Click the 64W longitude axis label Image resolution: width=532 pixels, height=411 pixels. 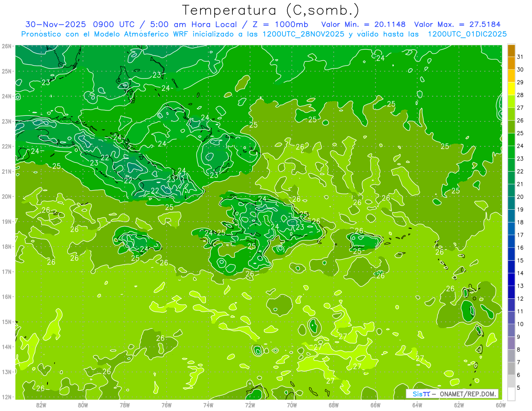pos(417,405)
